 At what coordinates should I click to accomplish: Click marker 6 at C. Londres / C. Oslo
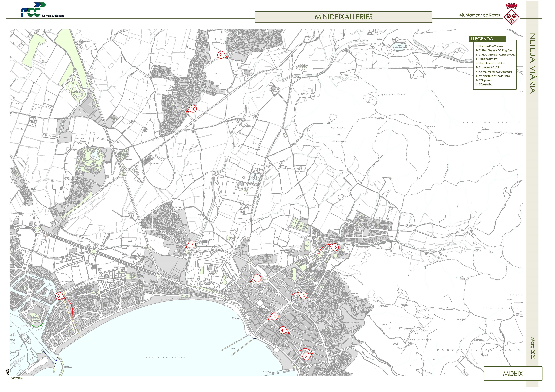(336, 247)
